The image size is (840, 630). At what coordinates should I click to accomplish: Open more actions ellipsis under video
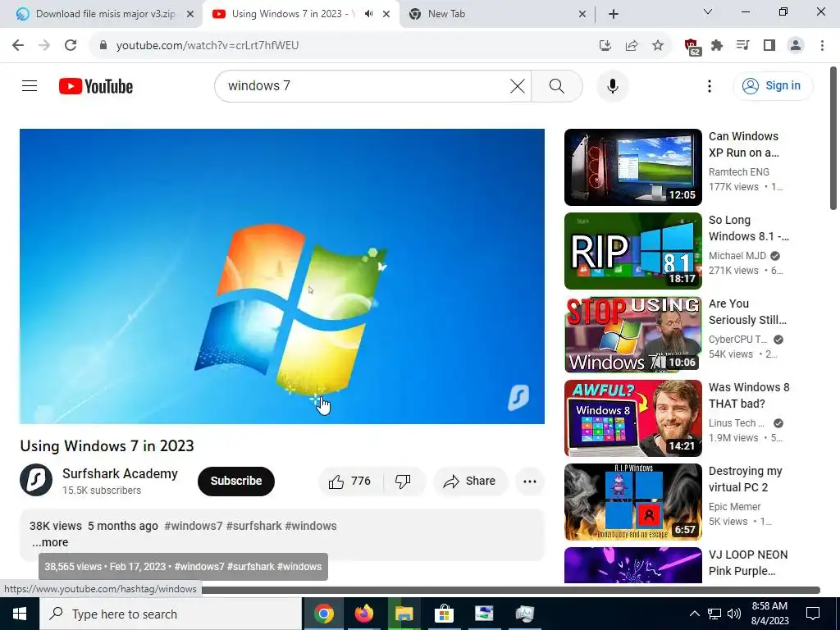pos(530,481)
